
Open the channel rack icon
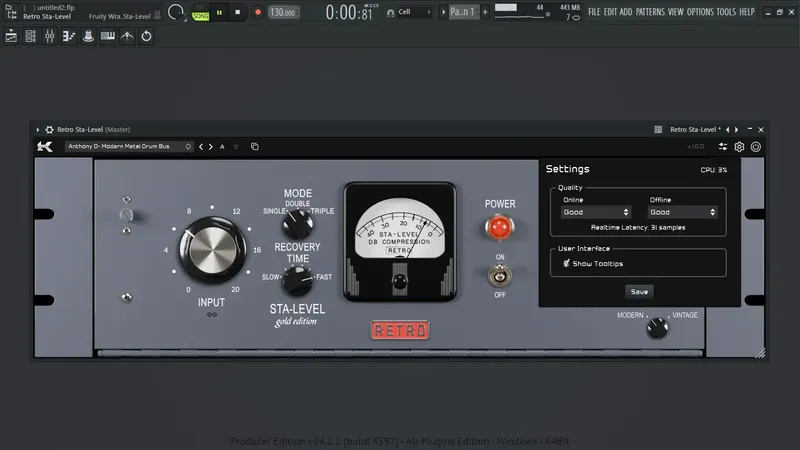coord(30,36)
